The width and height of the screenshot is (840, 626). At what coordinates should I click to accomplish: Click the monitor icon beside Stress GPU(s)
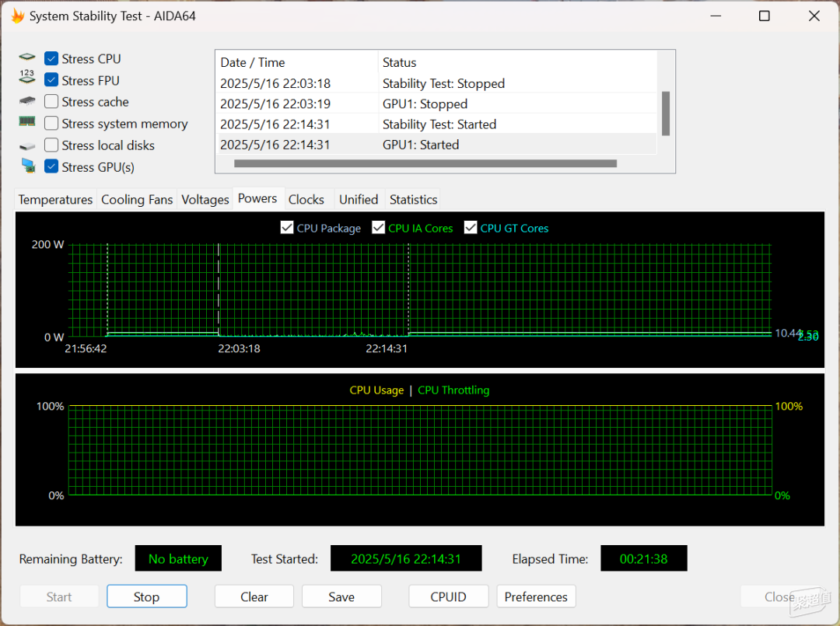pos(28,166)
